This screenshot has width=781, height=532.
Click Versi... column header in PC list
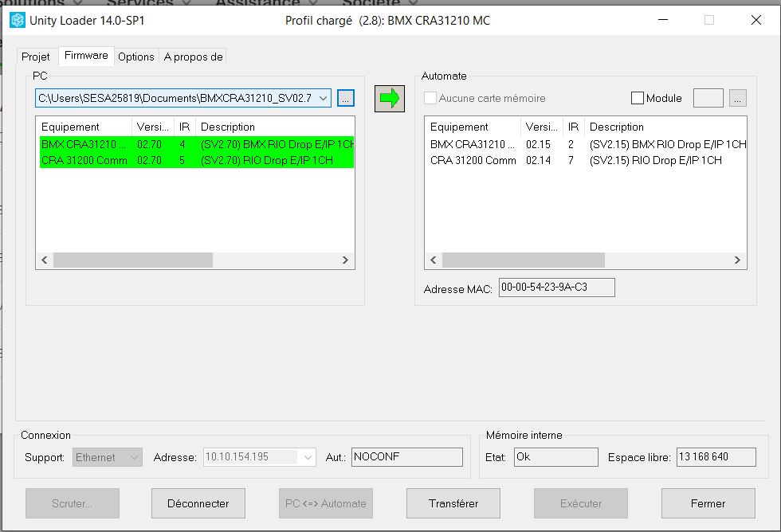click(153, 127)
